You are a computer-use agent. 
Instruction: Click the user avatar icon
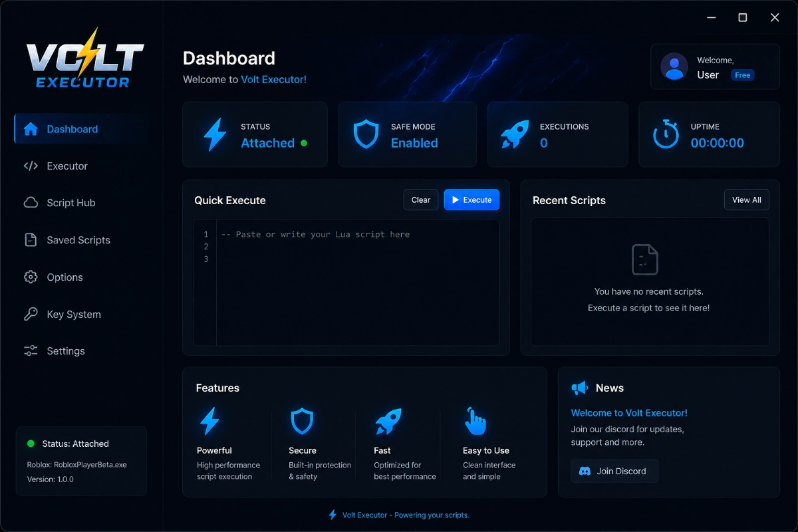[674, 66]
